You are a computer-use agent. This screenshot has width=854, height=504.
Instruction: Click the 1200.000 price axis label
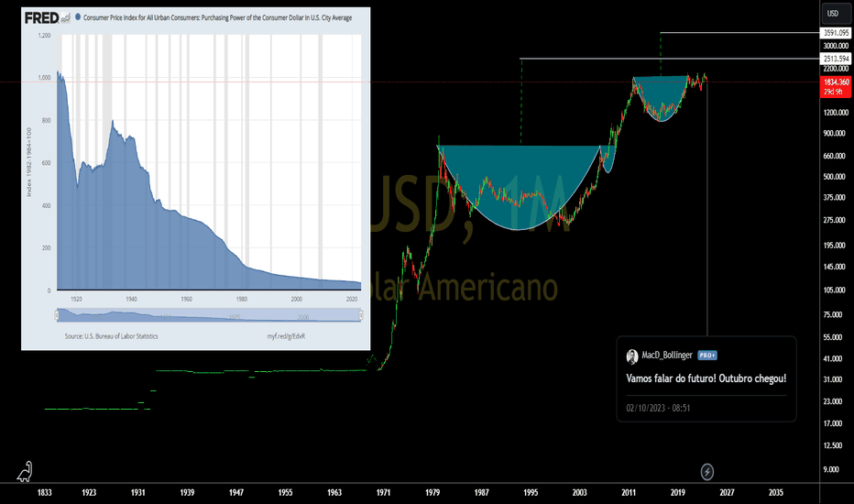836,113
